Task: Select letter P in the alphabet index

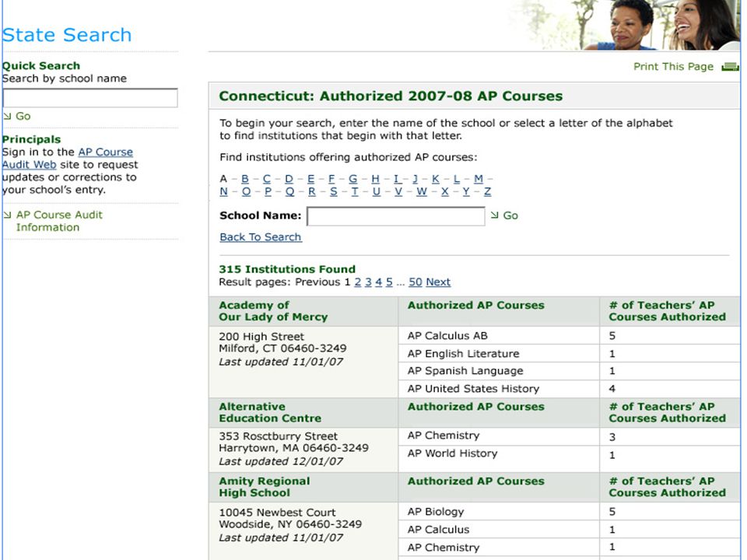Action: pos(268,192)
